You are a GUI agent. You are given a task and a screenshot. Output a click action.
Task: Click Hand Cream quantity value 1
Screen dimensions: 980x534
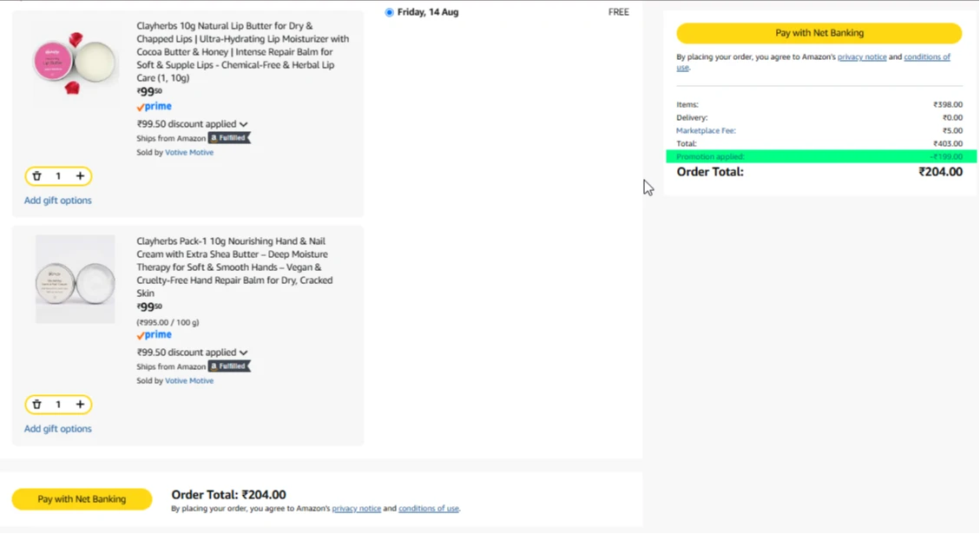(58, 405)
